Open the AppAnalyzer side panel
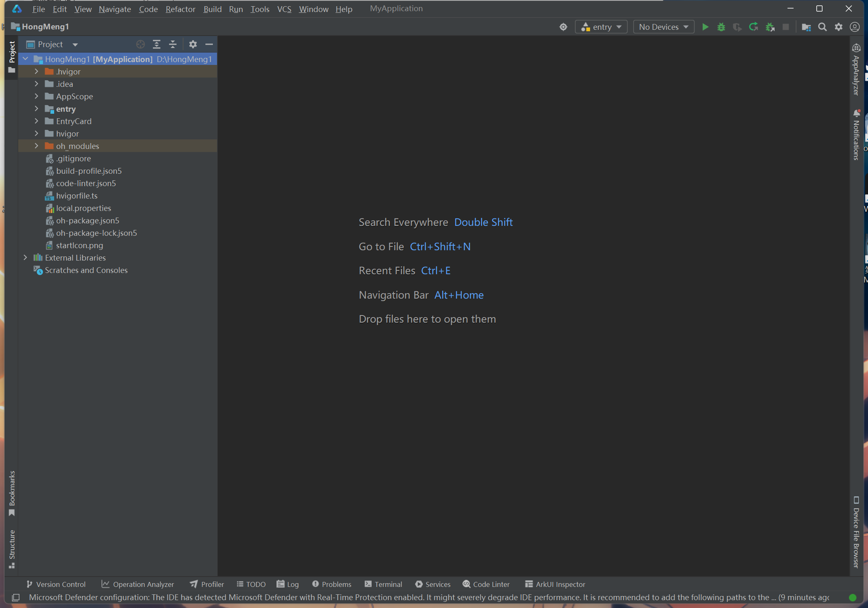868x608 pixels. pyautogui.click(x=856, y=69)
